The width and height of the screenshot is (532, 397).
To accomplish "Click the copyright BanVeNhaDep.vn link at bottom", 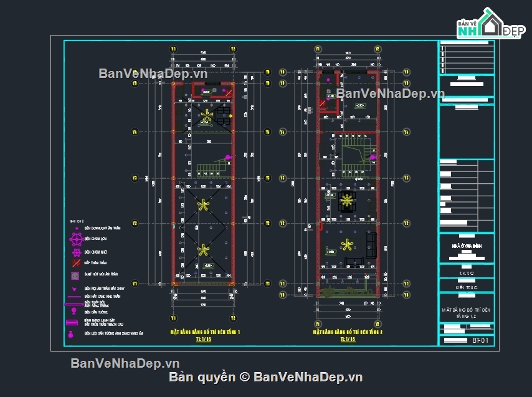I will [x=265, y=376].
